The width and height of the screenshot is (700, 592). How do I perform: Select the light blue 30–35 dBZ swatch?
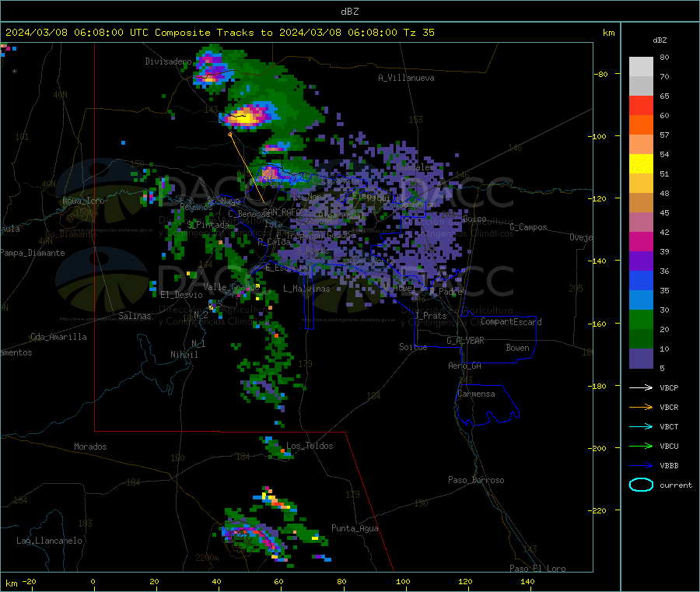point(641,300)
